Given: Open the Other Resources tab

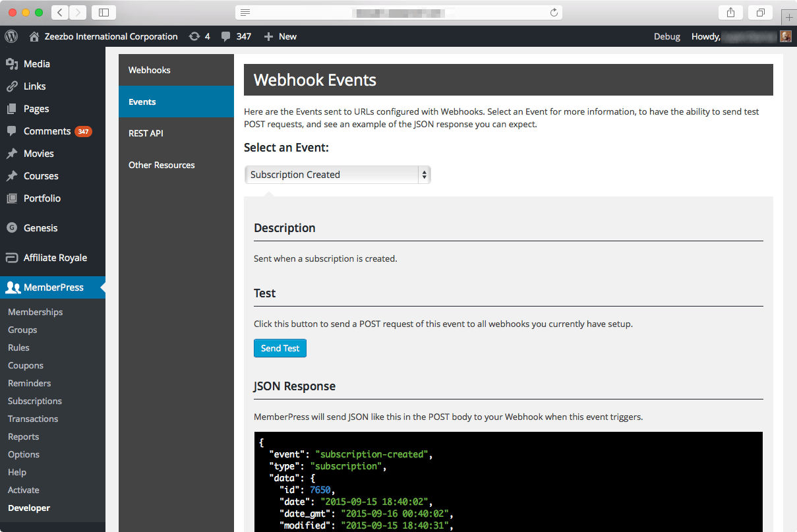Looking at the screenshot, I should click(x=177, y=165).
